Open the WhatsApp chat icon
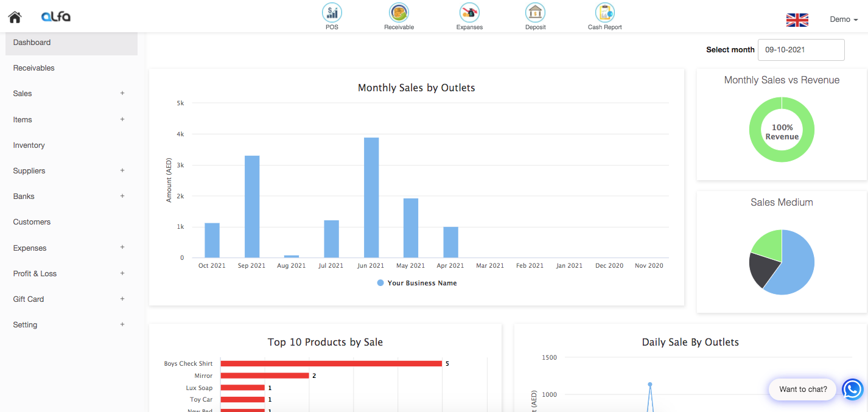The width and height of the screenshot is (868, 412). point(853,389)
